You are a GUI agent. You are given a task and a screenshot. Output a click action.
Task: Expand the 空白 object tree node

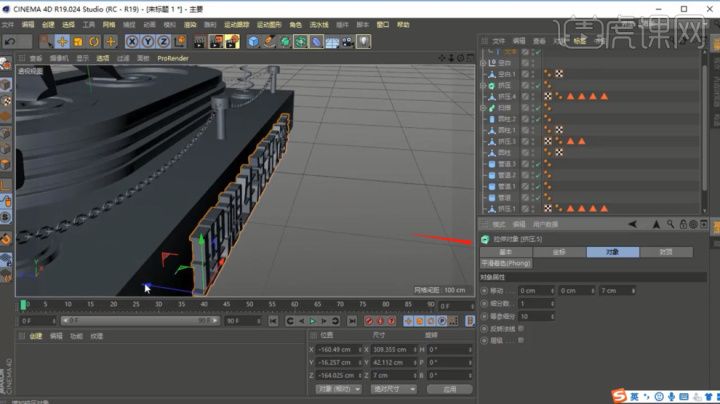[x=485, y=62]
